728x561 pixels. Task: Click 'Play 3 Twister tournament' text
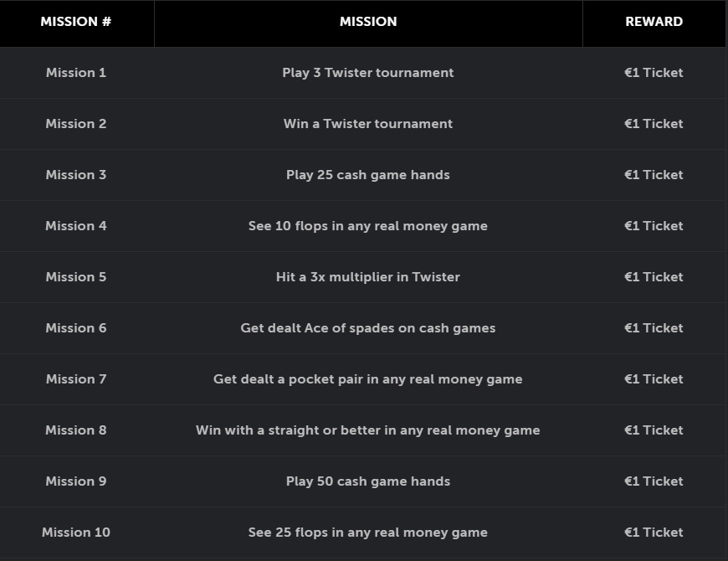coord(367,73)
